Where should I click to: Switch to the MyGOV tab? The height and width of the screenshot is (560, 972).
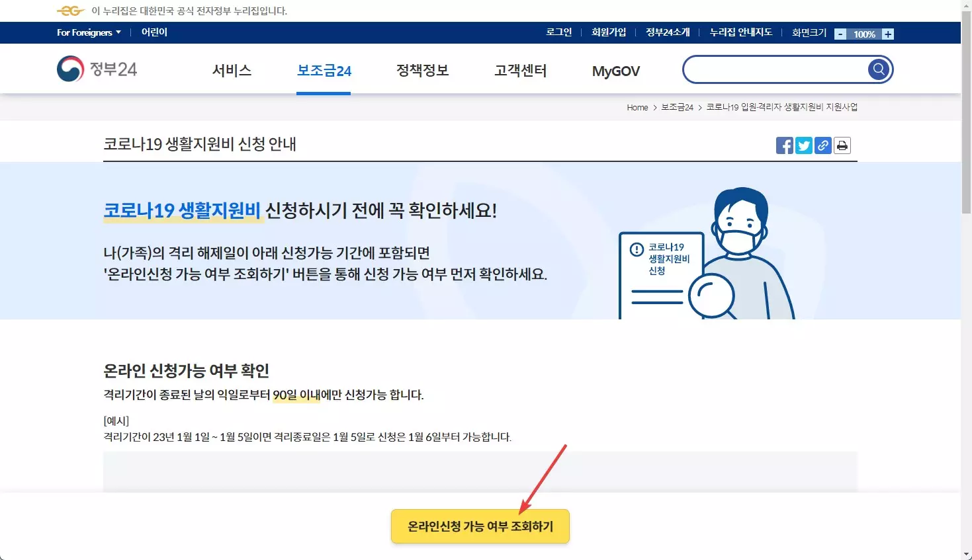615,71
